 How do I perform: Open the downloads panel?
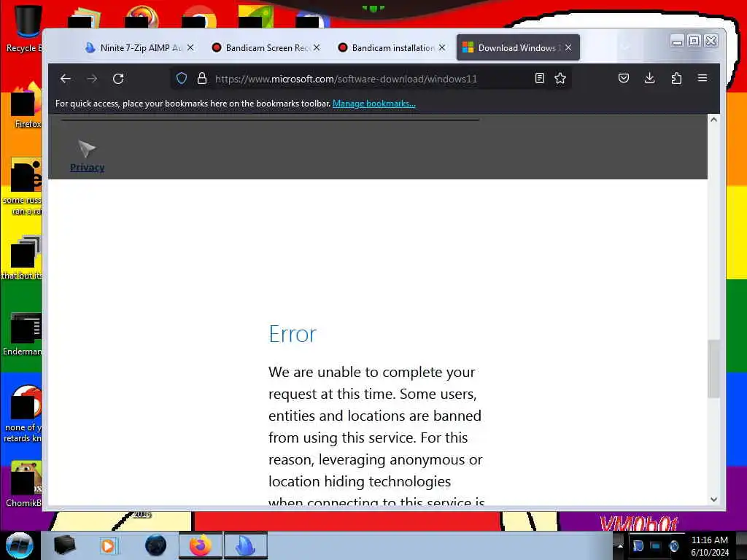click(x=649, y=79)
